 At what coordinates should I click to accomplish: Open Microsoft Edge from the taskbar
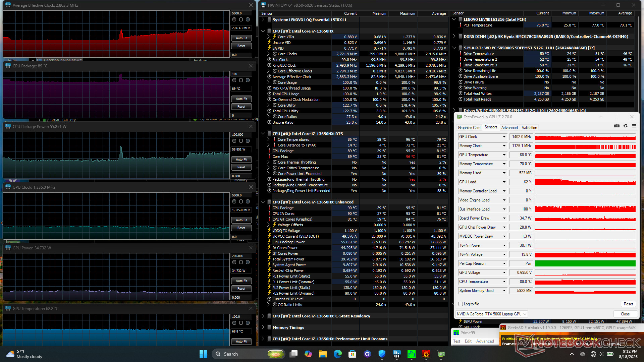(338, 354)
